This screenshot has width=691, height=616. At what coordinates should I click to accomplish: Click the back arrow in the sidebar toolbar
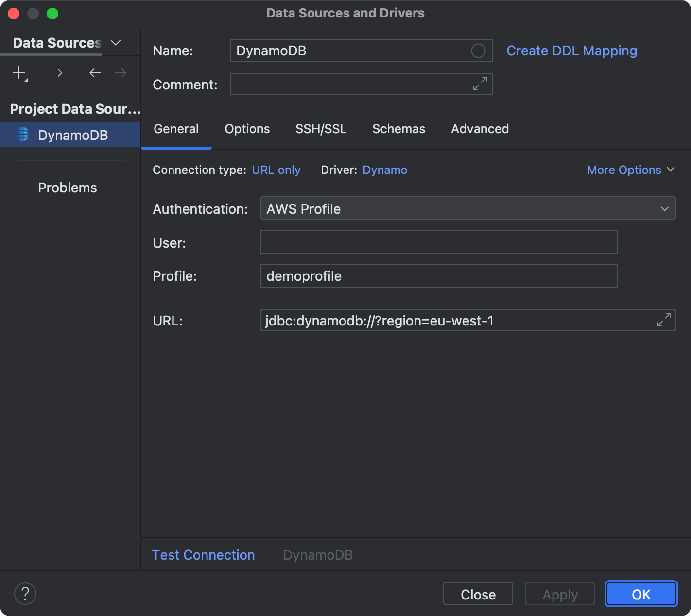pyautogui.click(x=95, y=73)
